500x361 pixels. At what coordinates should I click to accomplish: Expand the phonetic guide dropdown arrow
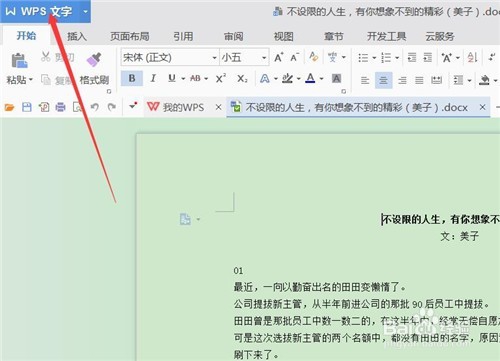pyautogui.click(x=344, y=57)
